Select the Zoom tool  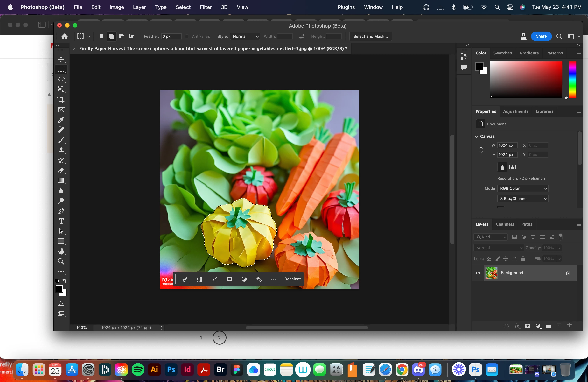pyautogui.click(x=61, y=261)
